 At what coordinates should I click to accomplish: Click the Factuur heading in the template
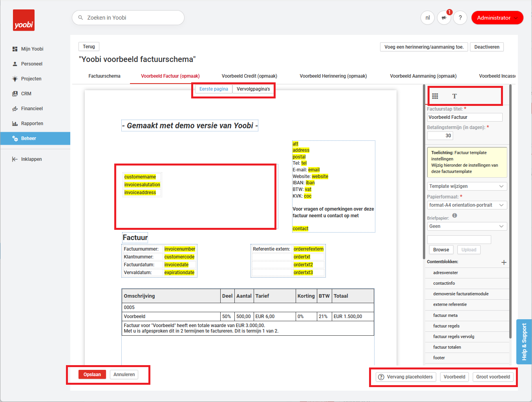tap(135, 238)
